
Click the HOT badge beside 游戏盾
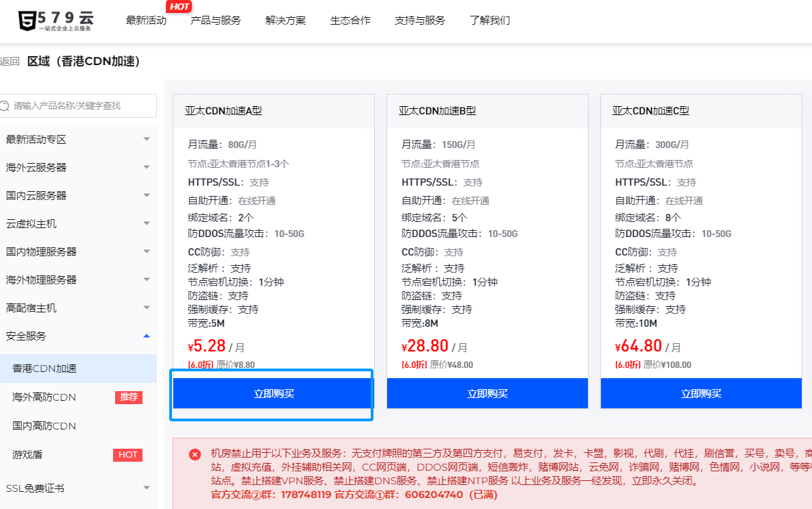[x=127, y=455]
